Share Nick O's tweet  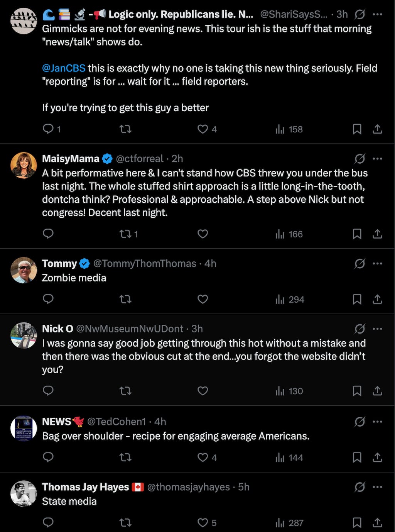click(x=378, y=391)
